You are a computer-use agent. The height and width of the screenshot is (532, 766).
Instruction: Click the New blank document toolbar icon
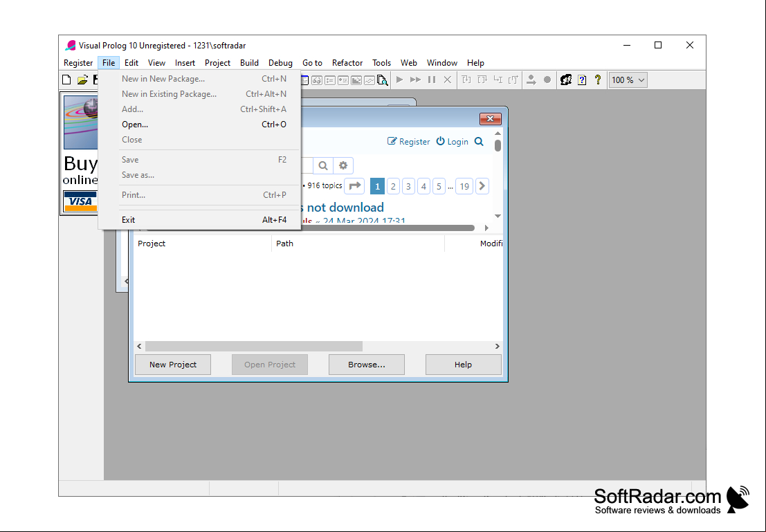click(66, 80)
